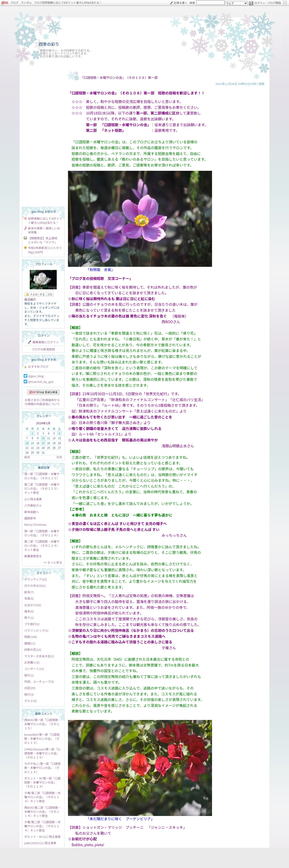289x868 pixels.
Task: Click the goo blog をはじめる button
Action: pyautogui.click(x=43, y=392)
